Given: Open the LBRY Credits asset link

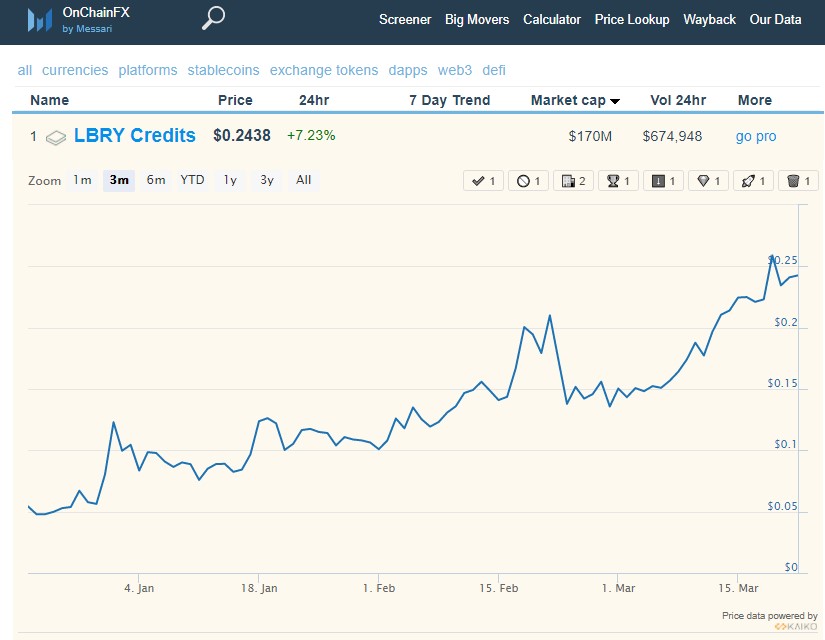Looking at the screenshot, I should 135,136.
